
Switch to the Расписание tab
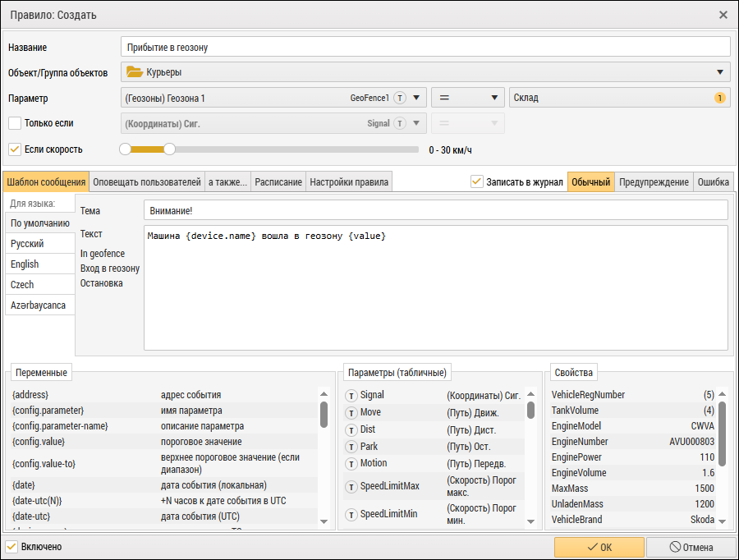pyautogui.click(x=278, y=182)
